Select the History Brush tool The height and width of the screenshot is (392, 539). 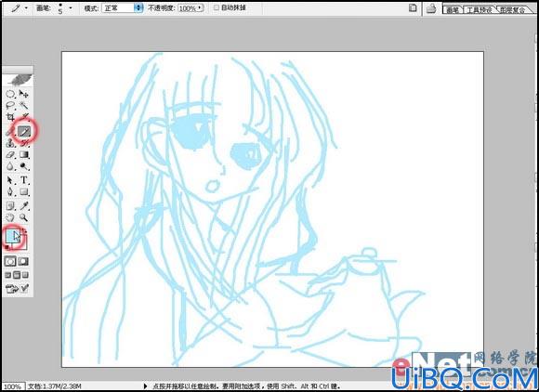(24, 143)
